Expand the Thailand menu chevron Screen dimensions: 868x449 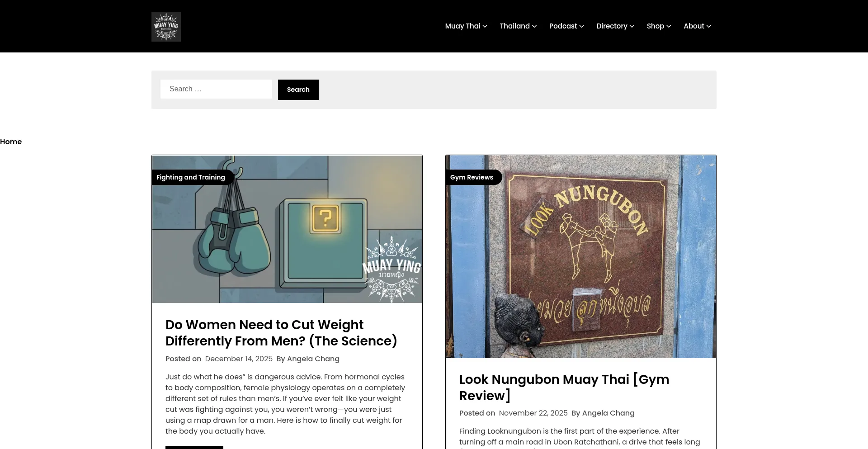[x=534, y=26]
